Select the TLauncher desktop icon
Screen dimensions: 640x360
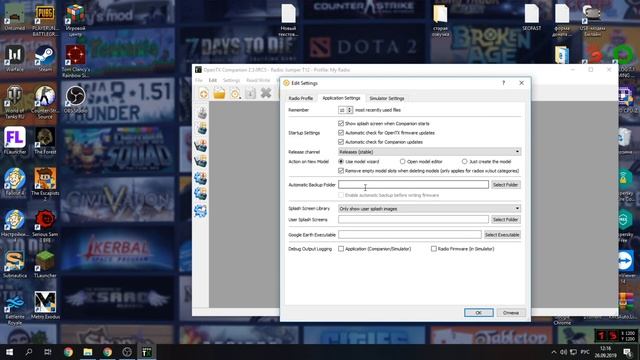tap(45, 264)
